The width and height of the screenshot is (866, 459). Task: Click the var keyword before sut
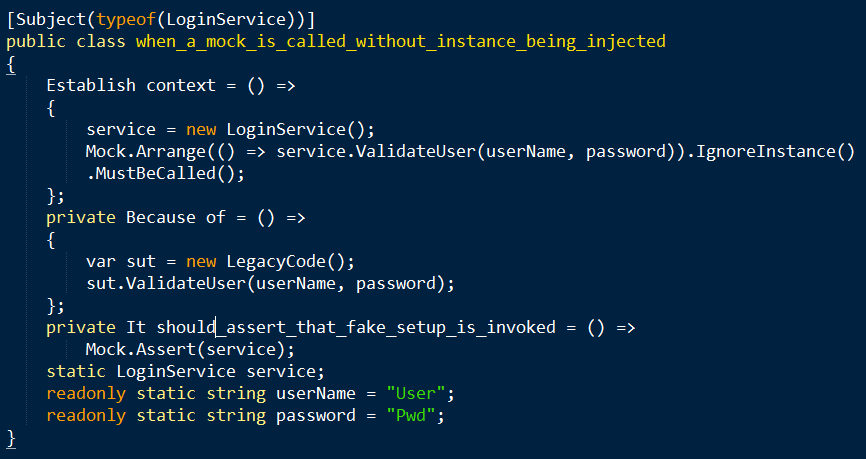(101, 261)
